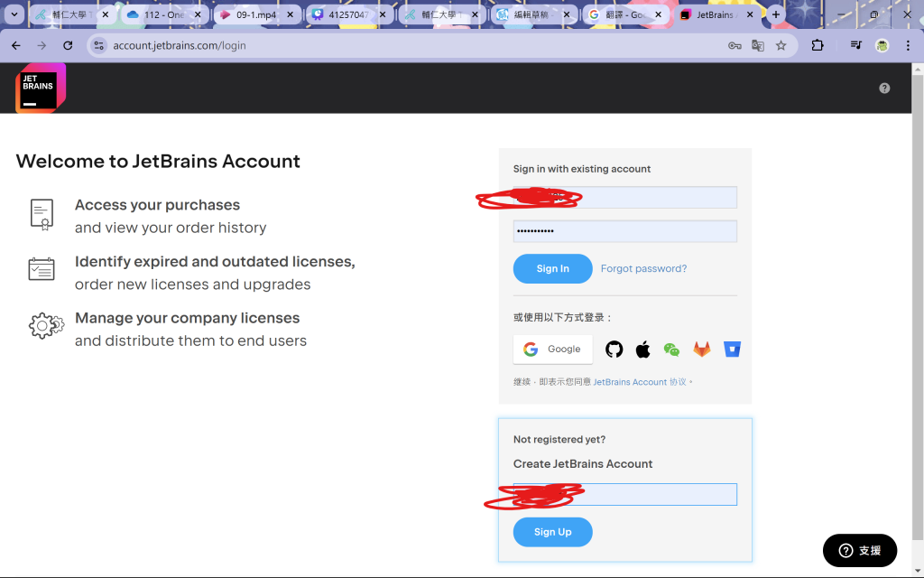Open the extensions puzzle icon
This screenshot has width=924, height=578.
818,45
